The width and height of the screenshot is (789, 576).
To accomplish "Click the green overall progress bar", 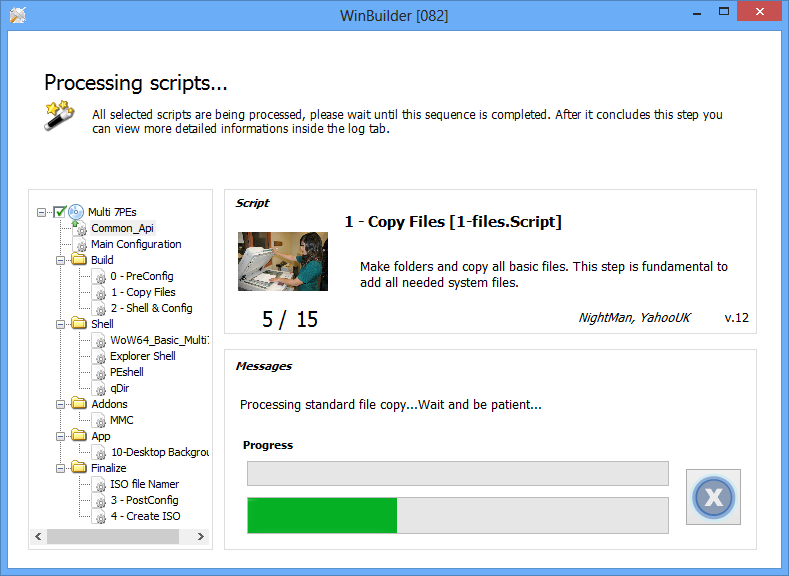I will click(457, 515).
